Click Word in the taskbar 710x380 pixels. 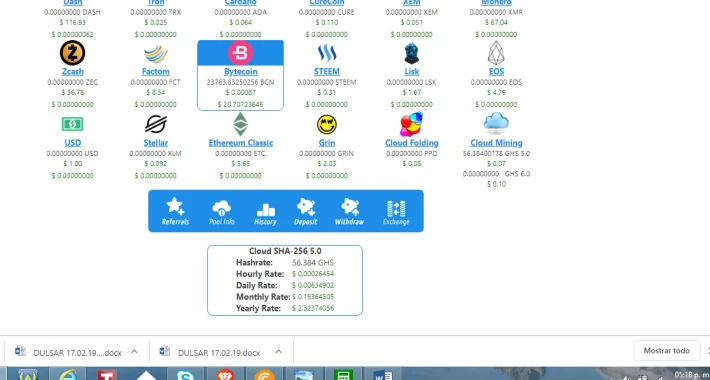tap(384, 375)
